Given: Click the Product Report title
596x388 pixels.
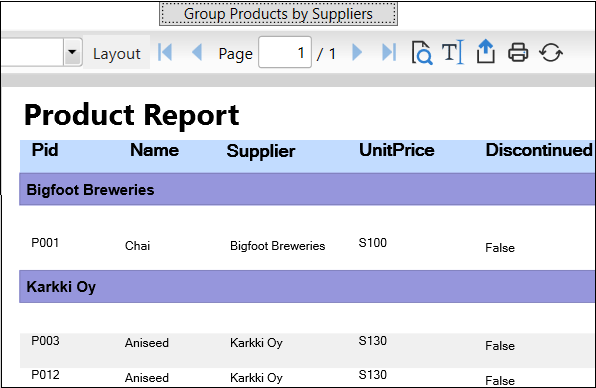Looking at the screenshot, I should 132,115.
